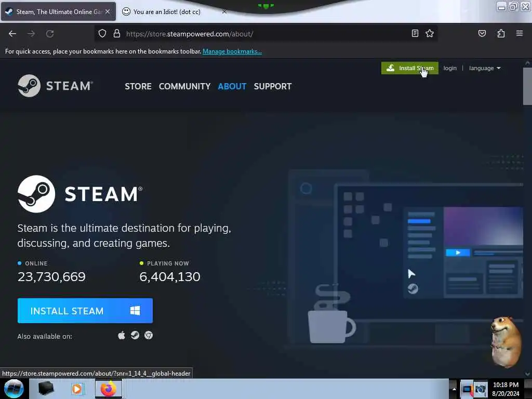The height and width of the screenshot is (399, 532).
Task: Click the Also available on label
Action: coord(45,336)
